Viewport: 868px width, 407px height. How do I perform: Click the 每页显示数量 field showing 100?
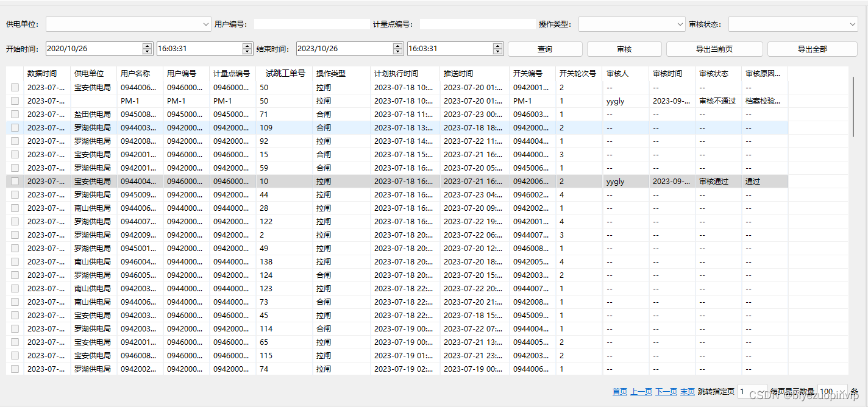833,392
